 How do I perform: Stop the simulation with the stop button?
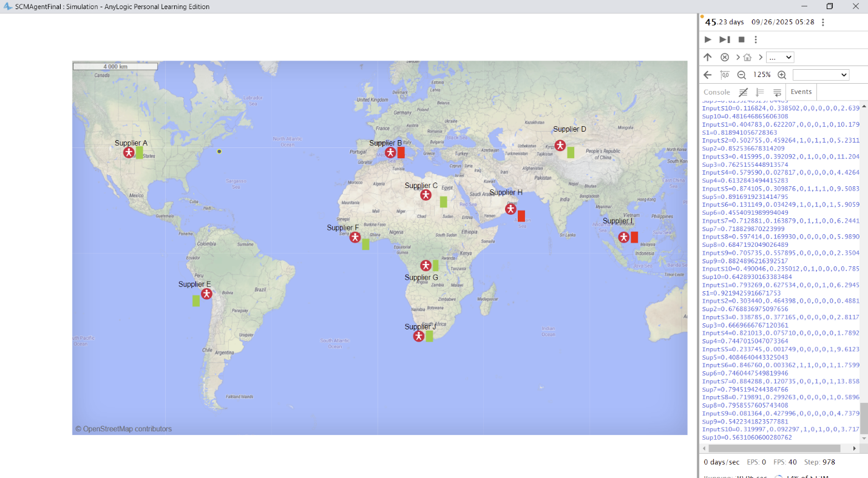(x=741, y=39)
